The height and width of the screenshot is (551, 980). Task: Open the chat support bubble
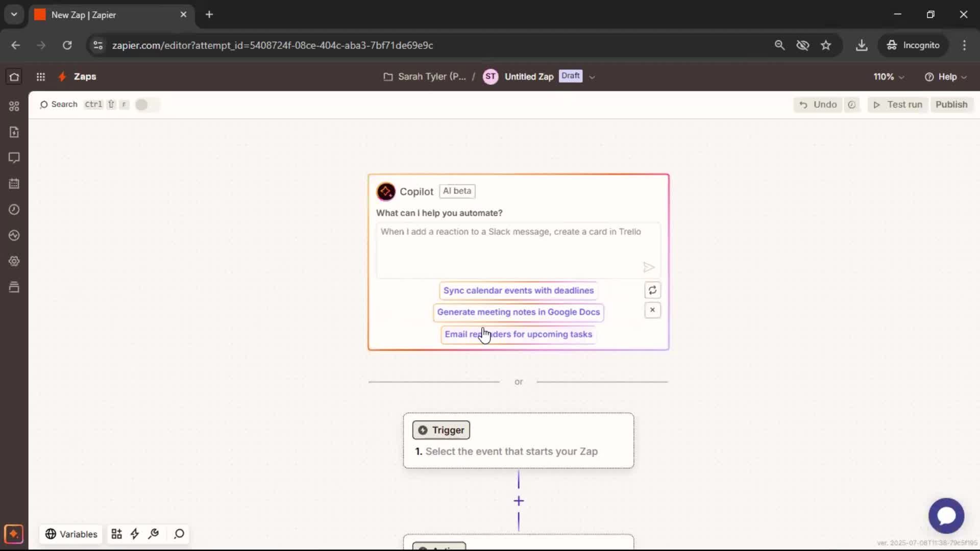point(946,516)
